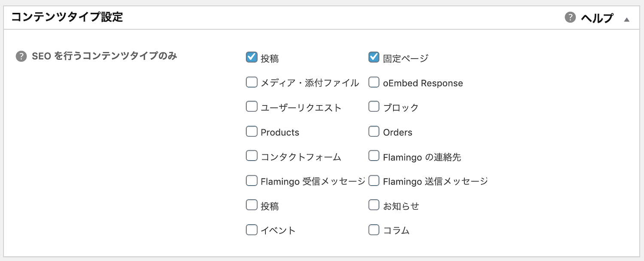
Task: Check Flamingo 受信メッセージ option
Action: (252, 181)
